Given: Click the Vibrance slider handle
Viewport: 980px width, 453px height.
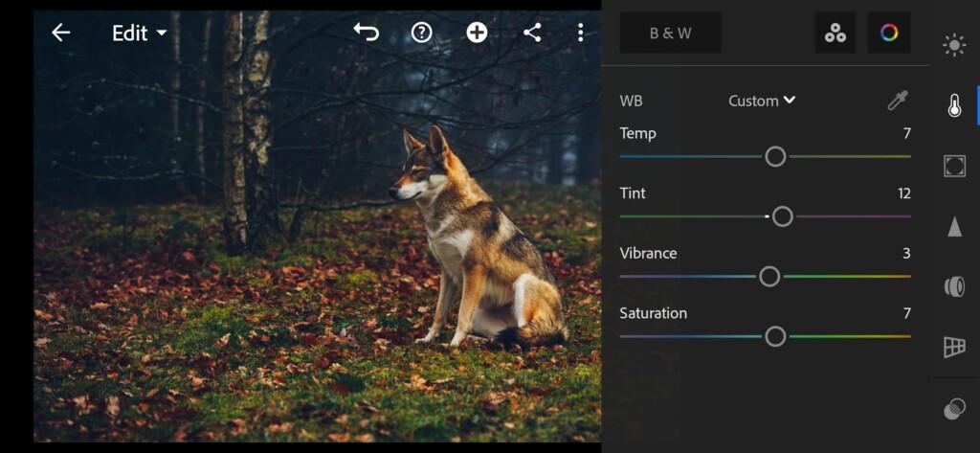Looking at the screenshot, I should (769, 277).
